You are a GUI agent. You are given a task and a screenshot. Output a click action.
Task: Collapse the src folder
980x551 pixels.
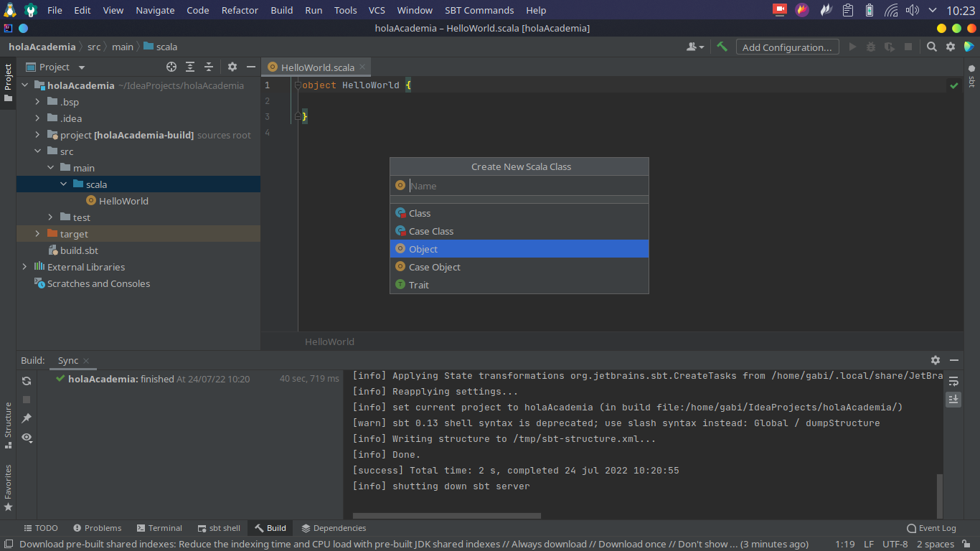click(37, 151)
